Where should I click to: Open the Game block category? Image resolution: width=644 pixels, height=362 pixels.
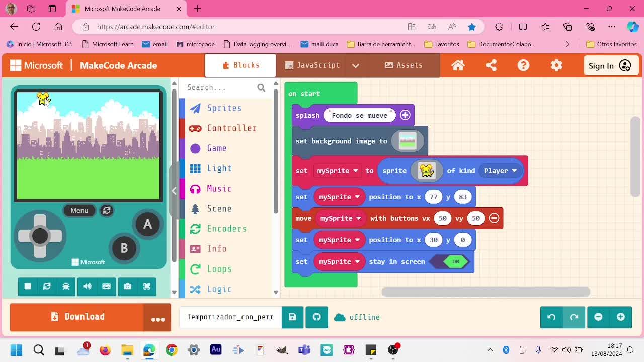click(217, 148)
